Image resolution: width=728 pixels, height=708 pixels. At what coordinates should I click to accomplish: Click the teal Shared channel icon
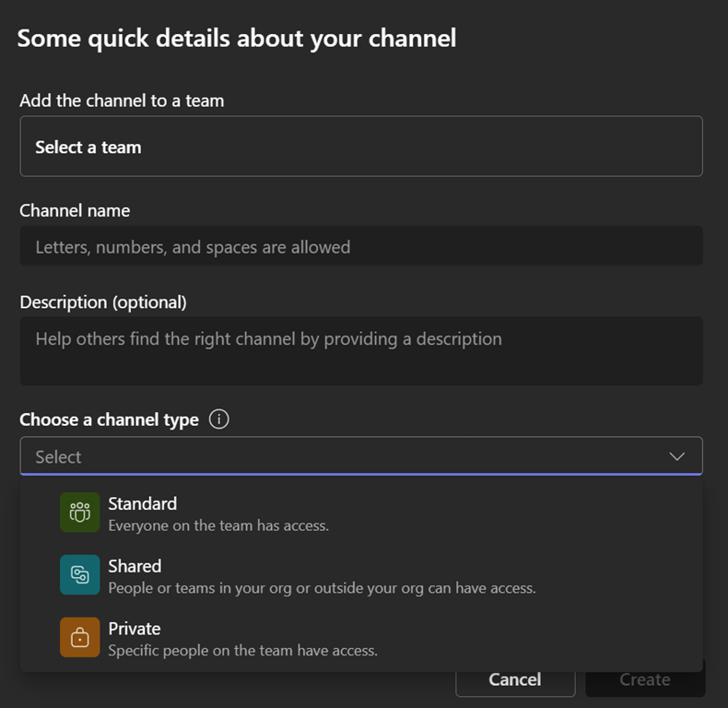click(80, 575)
